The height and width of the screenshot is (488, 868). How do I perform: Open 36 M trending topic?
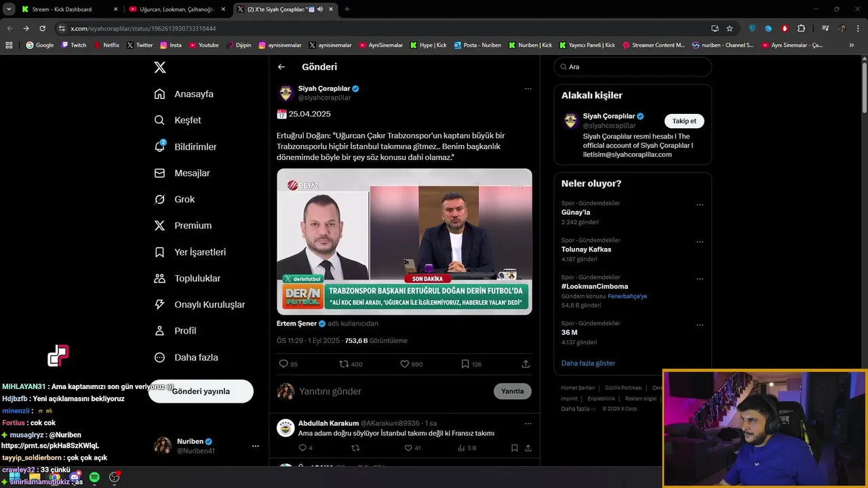[x=570, y=333]
